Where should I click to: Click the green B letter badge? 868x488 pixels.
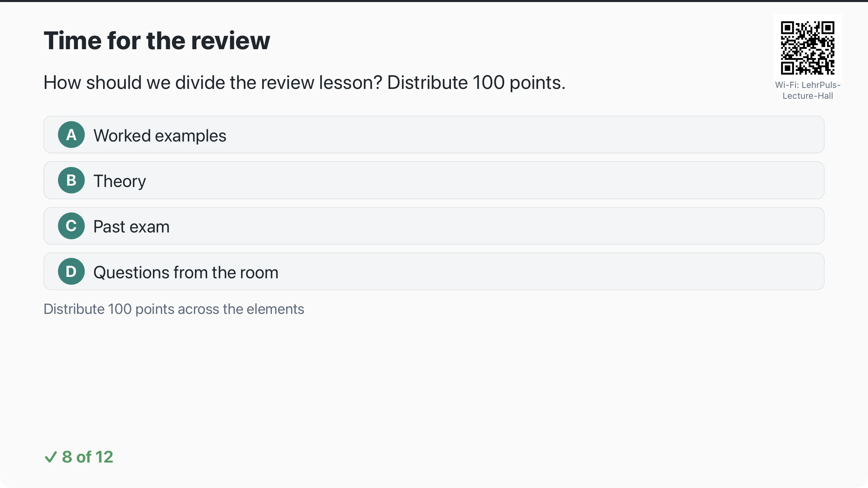click(x=71, y=180)
